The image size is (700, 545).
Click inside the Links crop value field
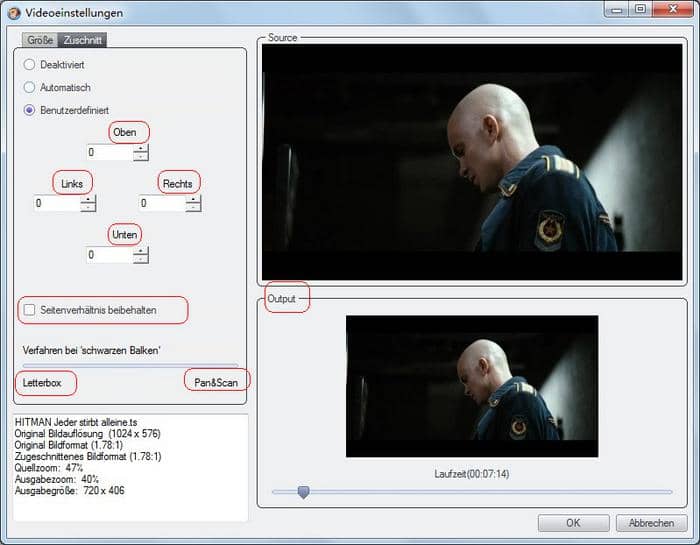point(57,204)
